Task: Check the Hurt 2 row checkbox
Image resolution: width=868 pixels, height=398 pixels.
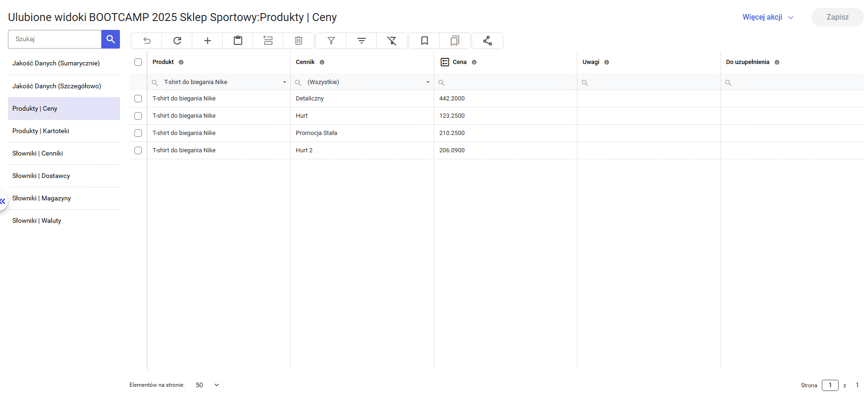Action: (x=138, y=150)
